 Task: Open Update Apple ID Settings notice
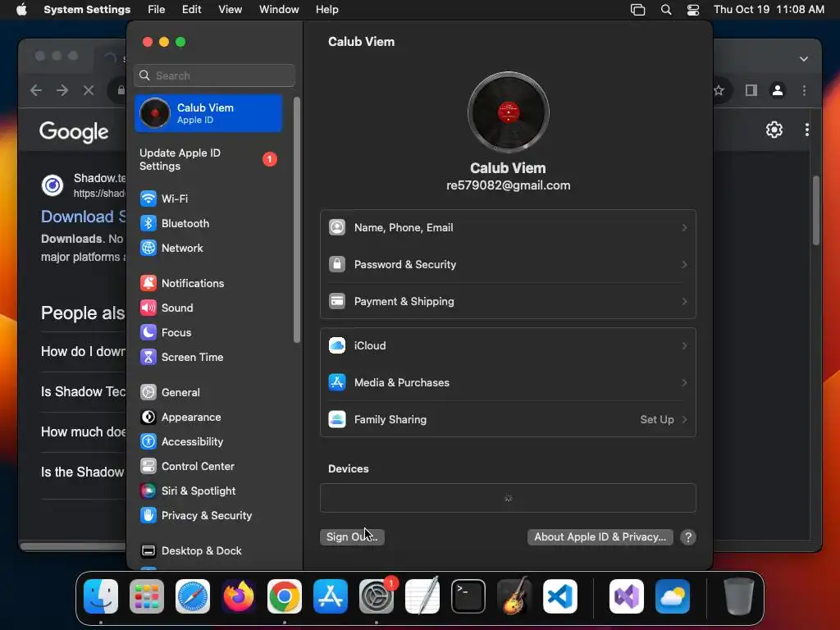[x=209, y=160]
